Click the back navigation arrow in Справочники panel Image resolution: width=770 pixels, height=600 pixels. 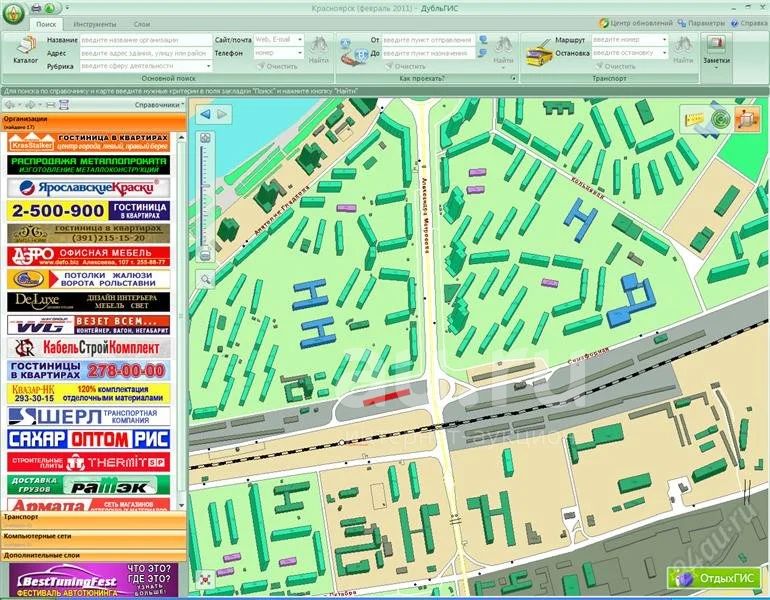[x=9, y=105]
